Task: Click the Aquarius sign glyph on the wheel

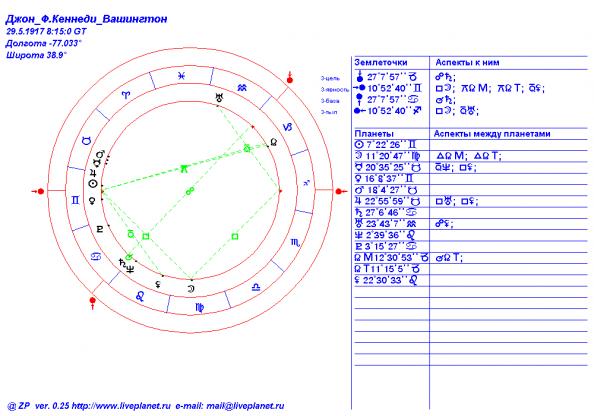Action: (242, 88)
